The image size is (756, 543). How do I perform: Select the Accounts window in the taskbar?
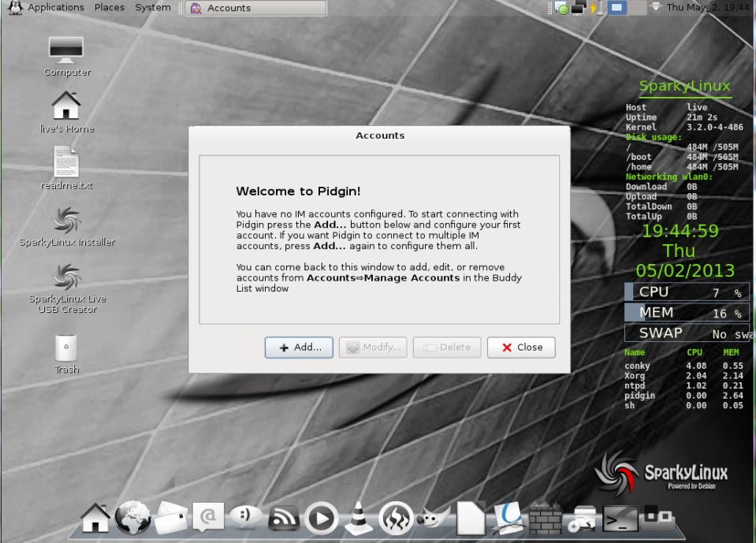(255, 8)
